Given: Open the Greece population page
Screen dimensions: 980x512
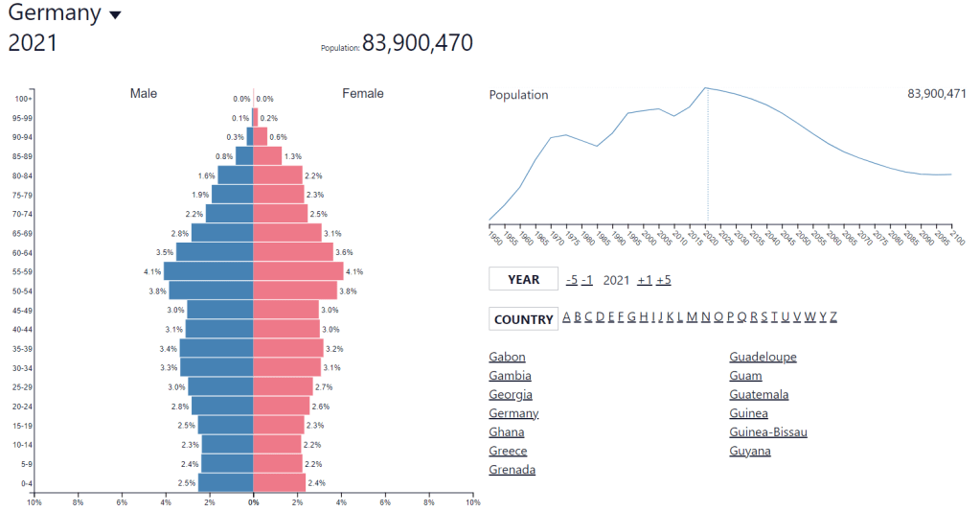Looking at the screenshot, I should pyautogui.click(x=508, y=451).
